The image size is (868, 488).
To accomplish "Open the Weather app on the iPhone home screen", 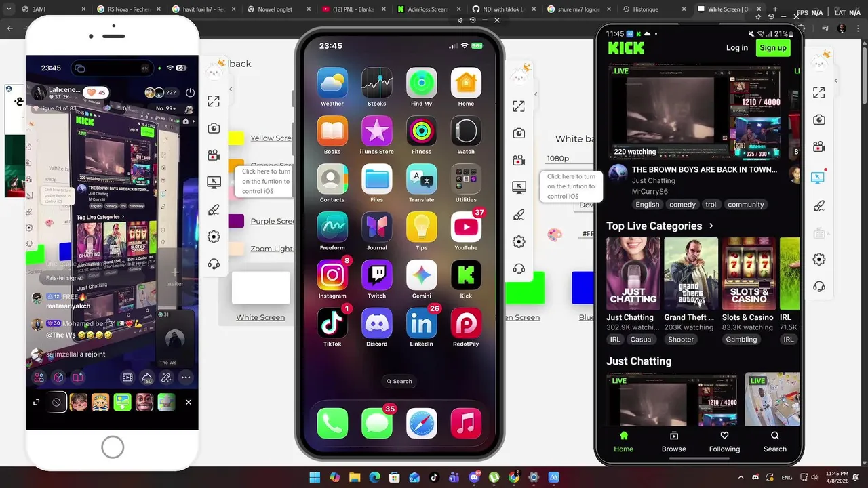I will tap(332, 83).
